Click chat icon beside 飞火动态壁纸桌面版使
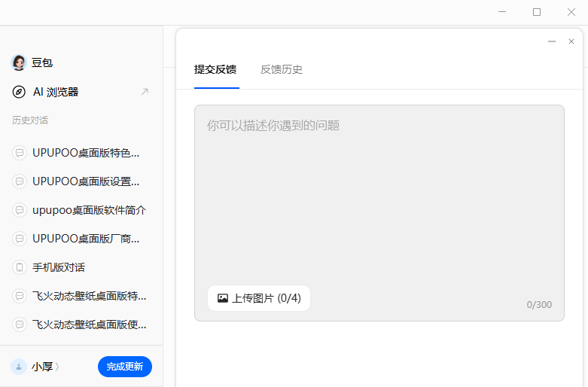The image size is (588, 387). pos(20,325)
